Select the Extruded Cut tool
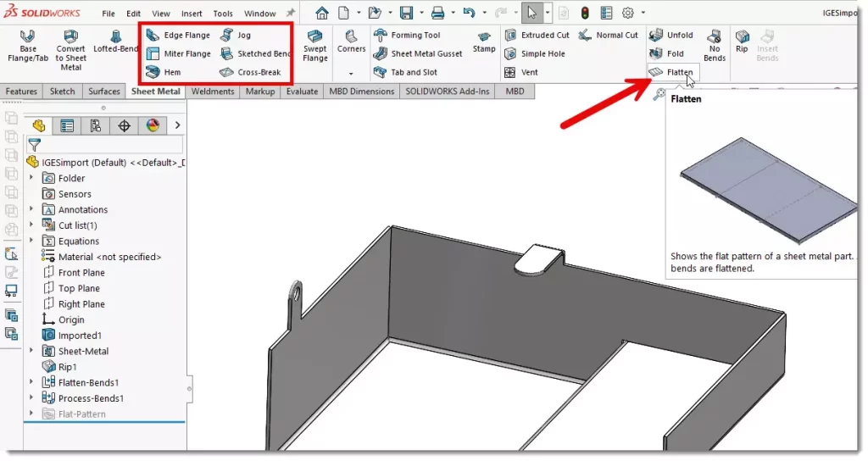 (x=537, y=35)
